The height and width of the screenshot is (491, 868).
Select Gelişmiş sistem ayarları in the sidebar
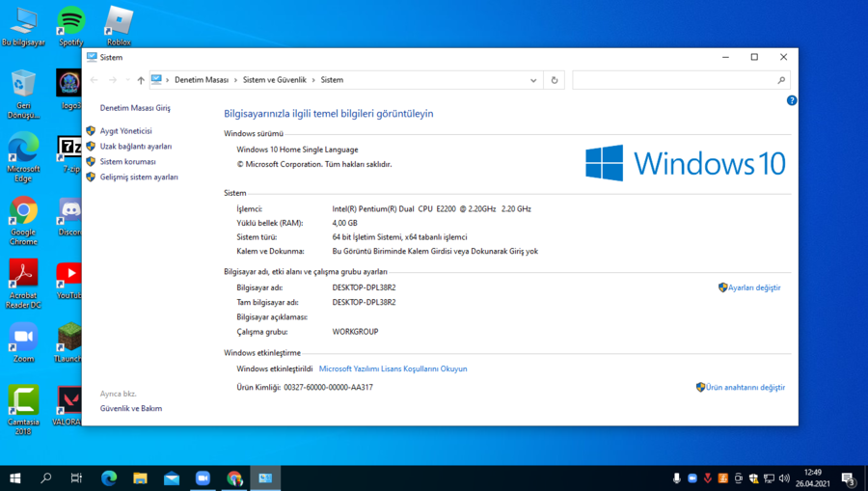(139, 177)
